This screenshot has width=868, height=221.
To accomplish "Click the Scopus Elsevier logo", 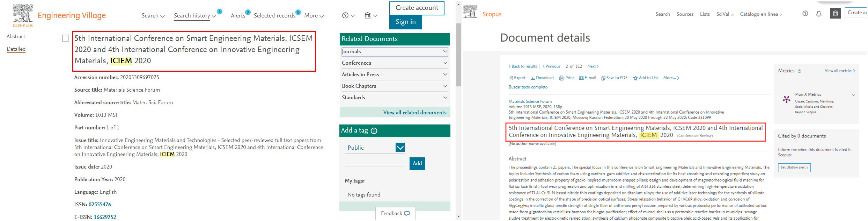I will (470, 12).
